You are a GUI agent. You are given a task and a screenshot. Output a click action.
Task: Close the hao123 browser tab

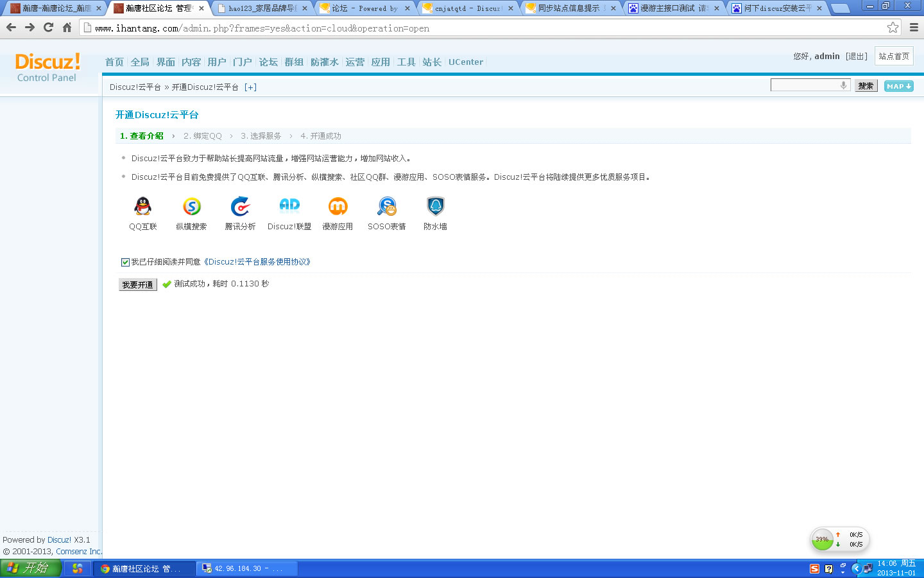tap(305, 8)
